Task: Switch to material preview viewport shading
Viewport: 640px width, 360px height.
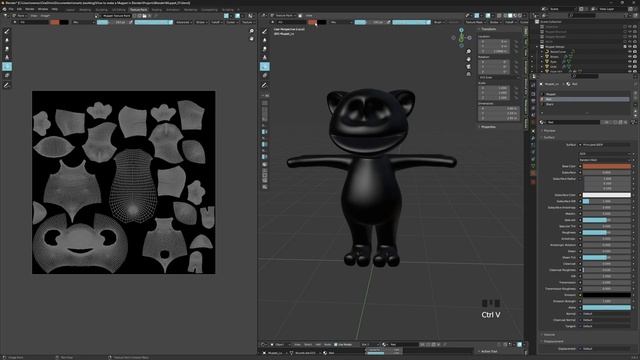Action: point(515,16)
